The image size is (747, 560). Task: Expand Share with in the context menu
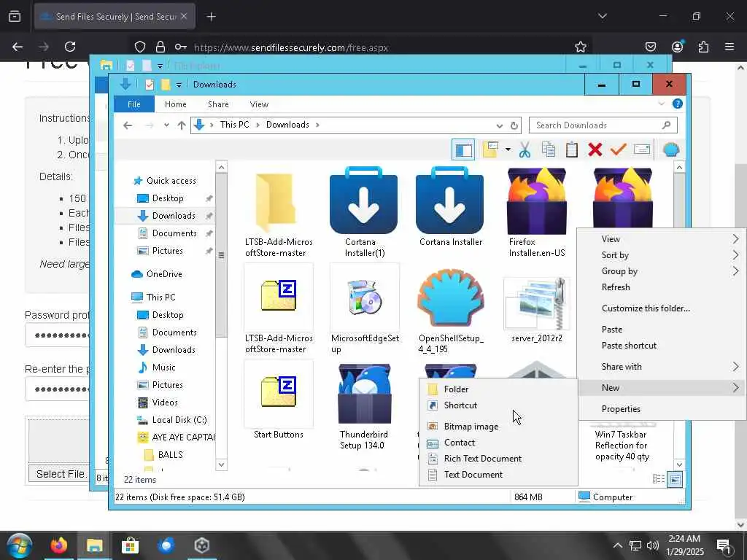pos(661,367)
